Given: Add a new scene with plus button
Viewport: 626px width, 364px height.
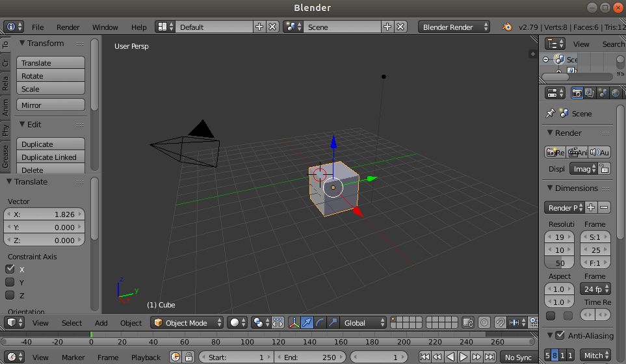Looking at the screenshot, I should coord(387,27).
